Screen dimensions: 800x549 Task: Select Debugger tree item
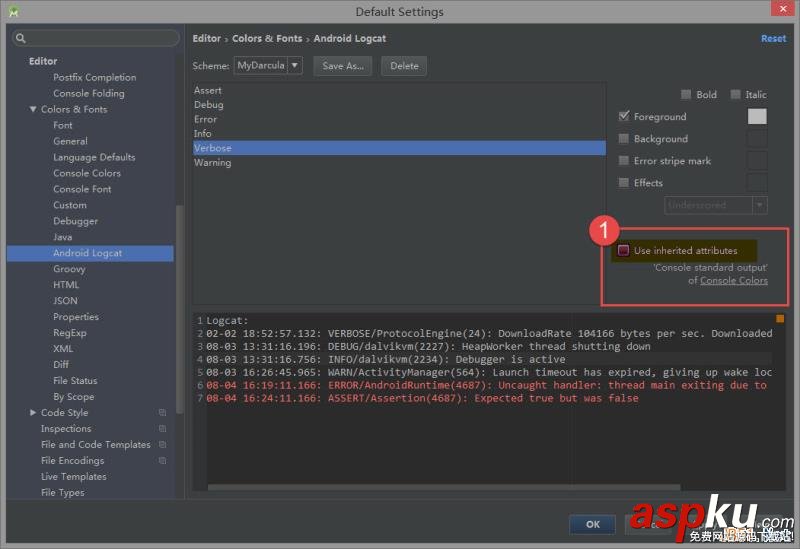76,221
